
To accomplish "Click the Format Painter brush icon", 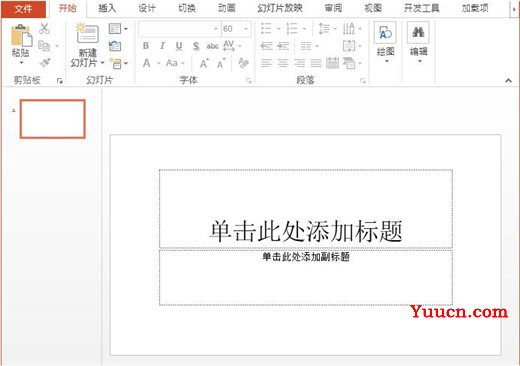I will 45,62.
